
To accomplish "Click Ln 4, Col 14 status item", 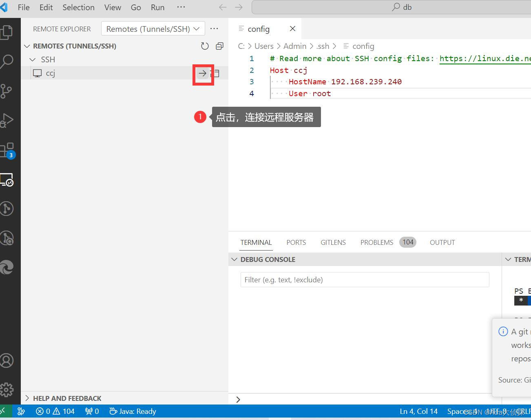I will 418,411.
